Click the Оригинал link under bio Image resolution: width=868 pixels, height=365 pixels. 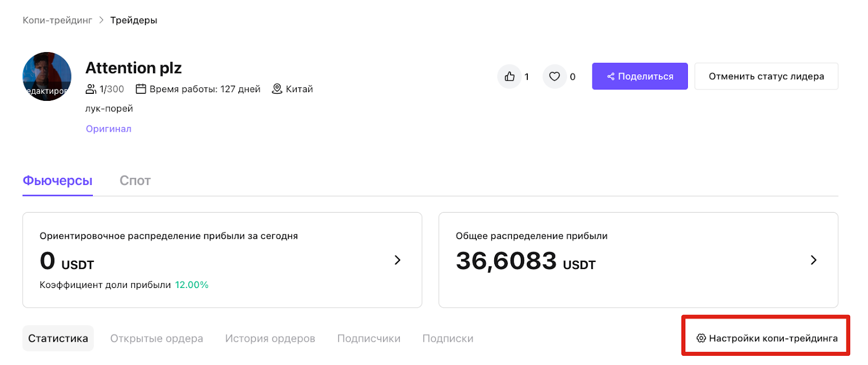(108, 129)
